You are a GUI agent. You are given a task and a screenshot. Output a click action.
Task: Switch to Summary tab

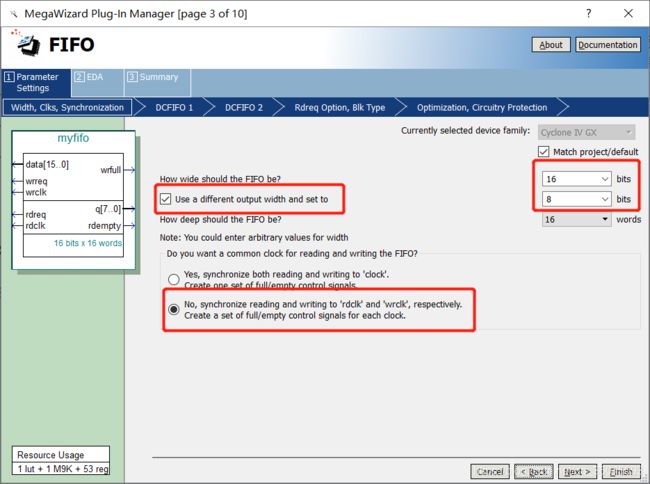157,82
